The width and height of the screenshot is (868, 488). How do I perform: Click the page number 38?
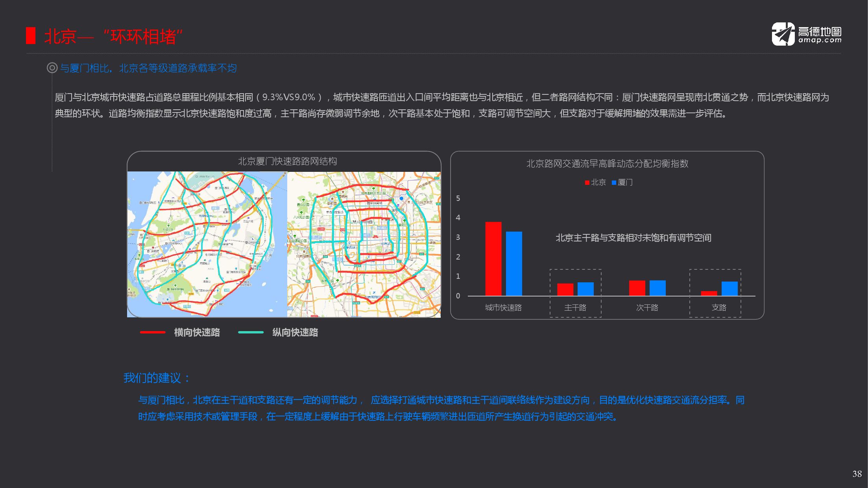click(857, 474)
